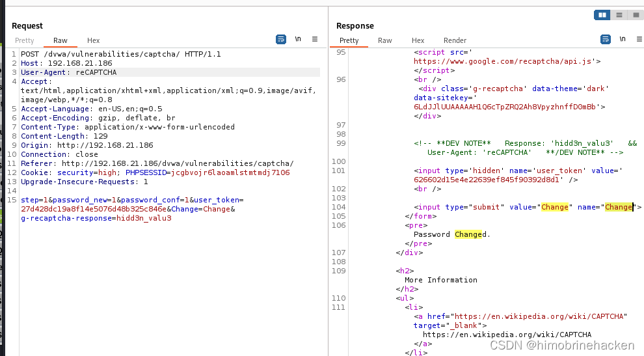Click the User-Agent: reCAPTCHA header line
644x356 pixels.
(68, 72)
